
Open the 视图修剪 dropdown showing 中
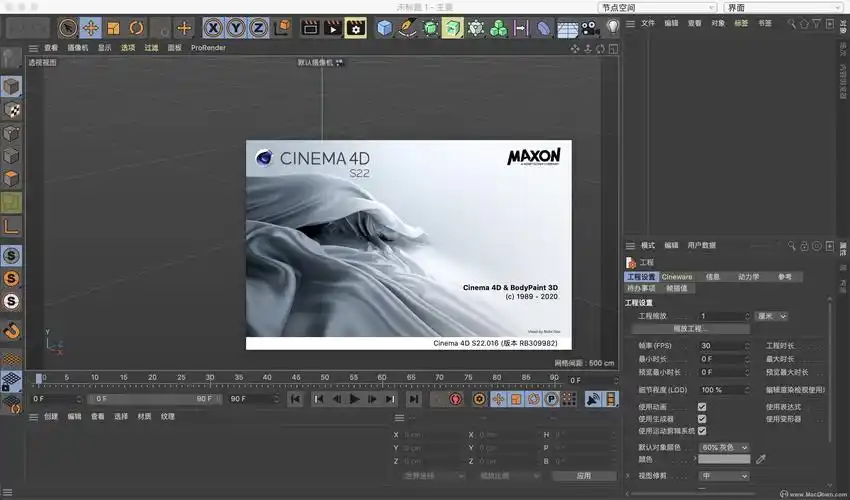coord(724,476)
